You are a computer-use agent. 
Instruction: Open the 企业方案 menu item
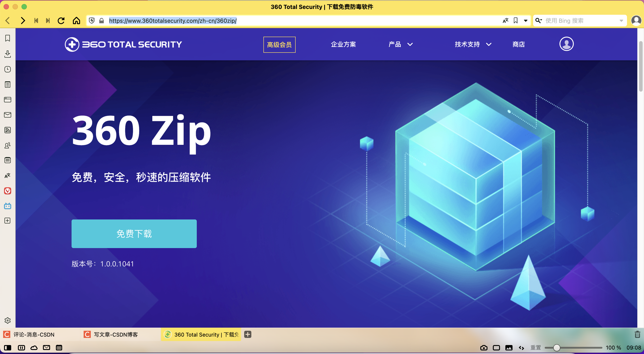click(x=343, y=44)
